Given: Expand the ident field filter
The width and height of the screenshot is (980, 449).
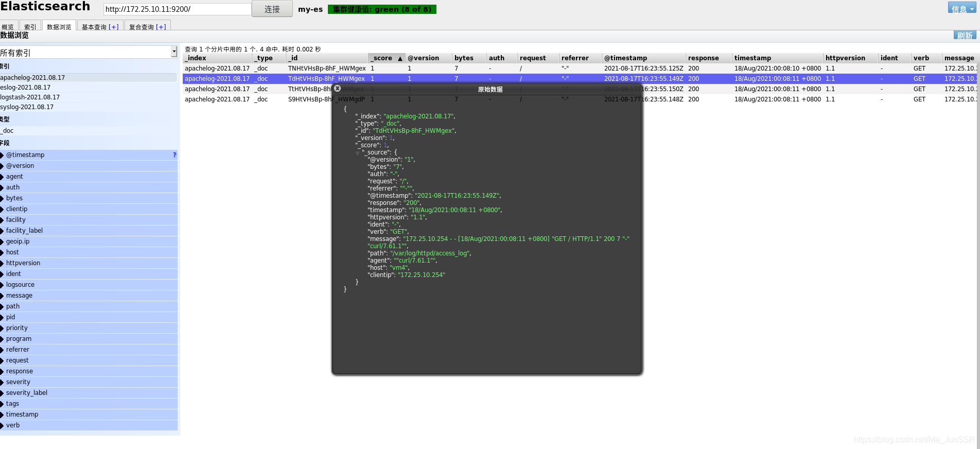Looking at the screenshot, I should [x=89, y=274].
